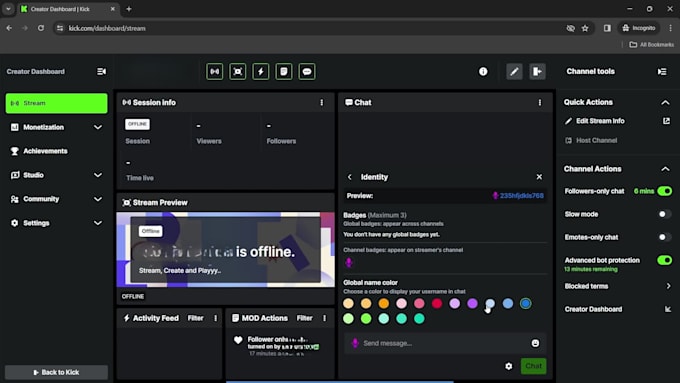Viewport: 680px width, 383px height.
Task: Open Activity Feed Filter dropdown
Action: (x=195, y=318)
